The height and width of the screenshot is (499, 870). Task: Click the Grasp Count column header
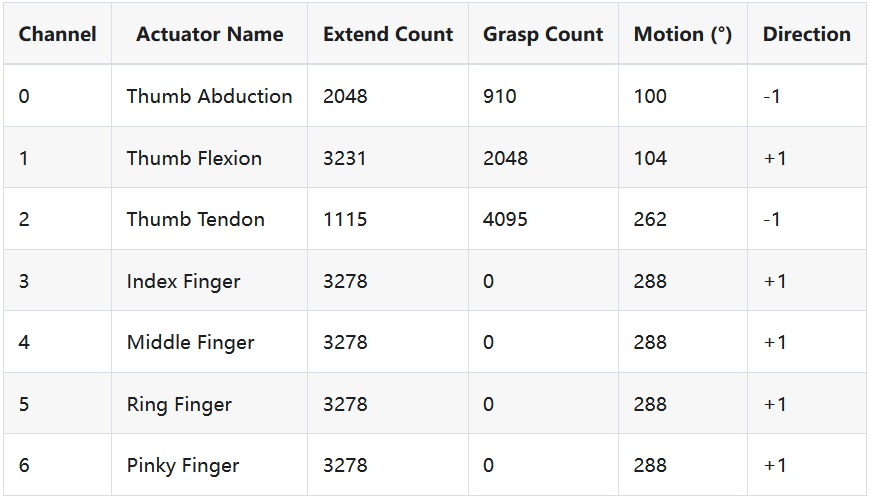(543, 34)
